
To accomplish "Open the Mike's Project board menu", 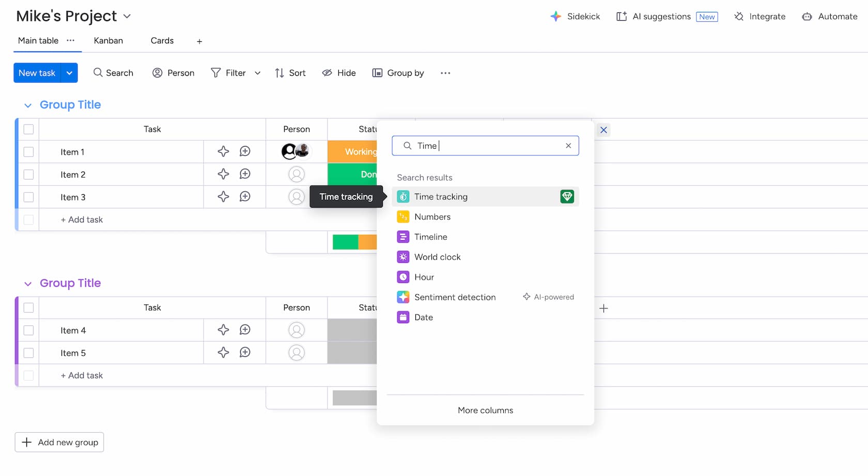I will click(x=127, y=16).
